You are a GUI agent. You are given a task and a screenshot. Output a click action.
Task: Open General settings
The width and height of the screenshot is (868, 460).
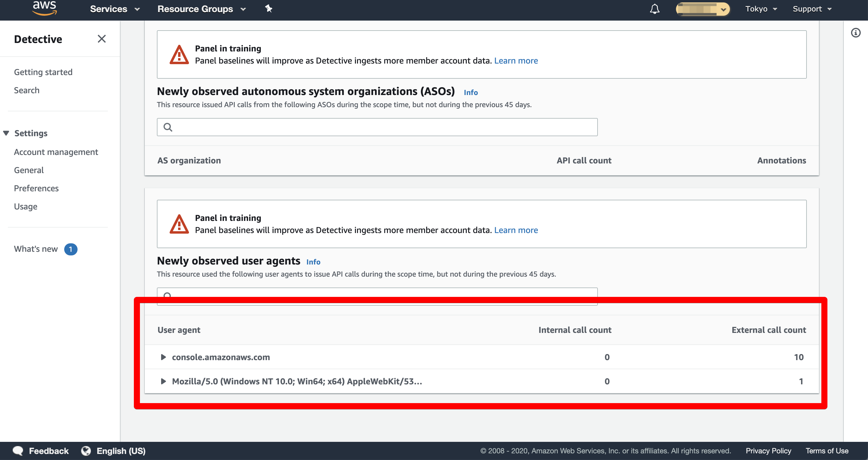(x=29, y=170)
